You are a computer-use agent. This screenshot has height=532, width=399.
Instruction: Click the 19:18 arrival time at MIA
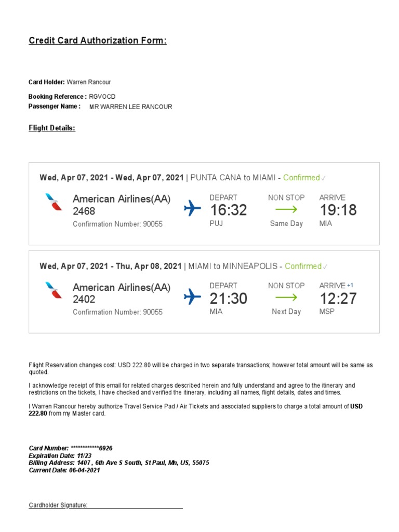pos(338,210)
